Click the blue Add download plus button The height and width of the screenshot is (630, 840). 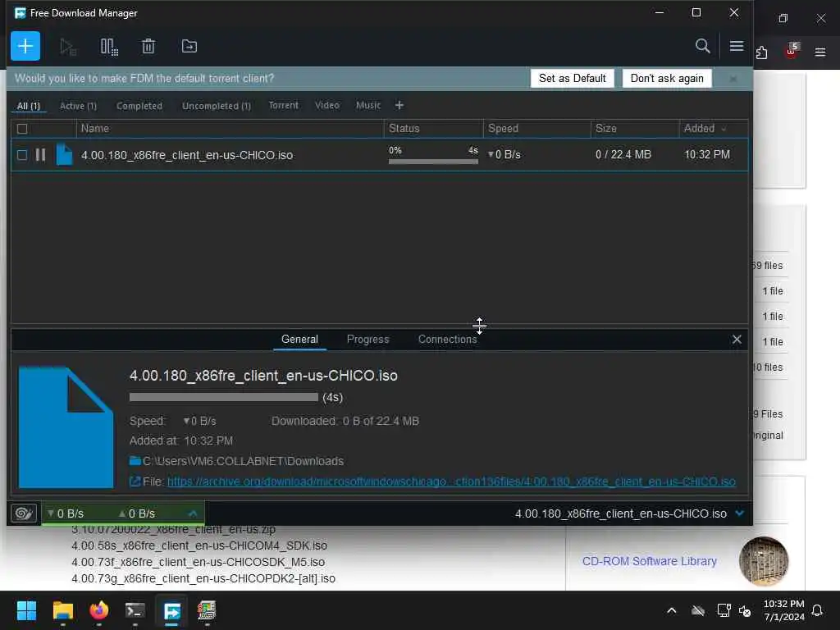click(25, 46)
